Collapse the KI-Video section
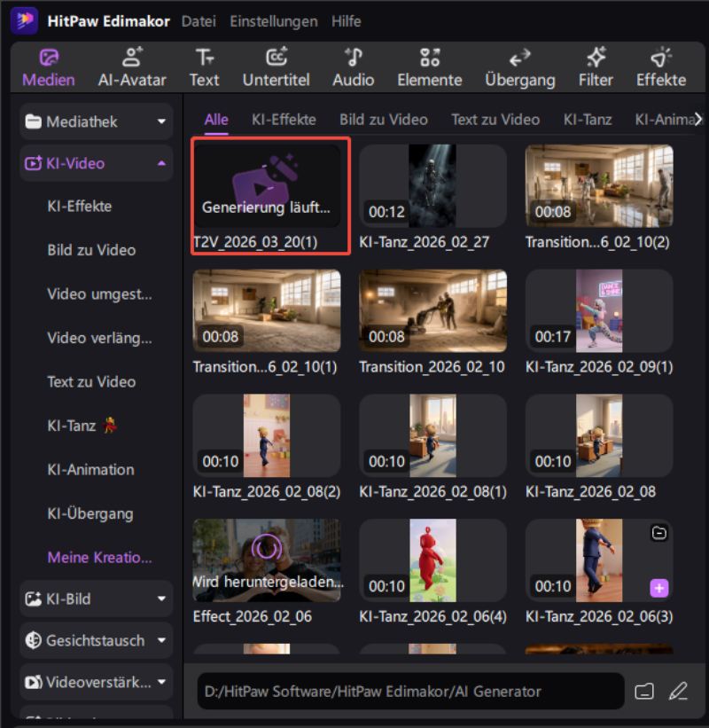Image resolution: width=709 pixels, height=728 pixels. click(161, 163)
